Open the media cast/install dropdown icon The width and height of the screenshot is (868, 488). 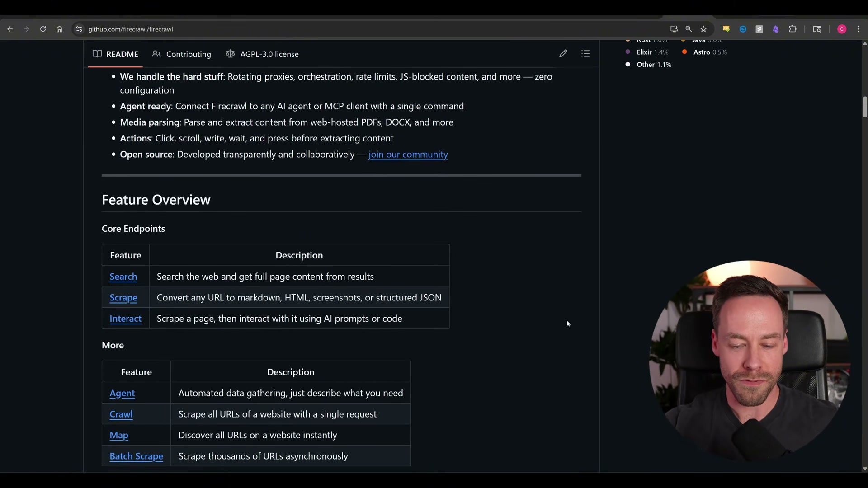coord(674,28)
